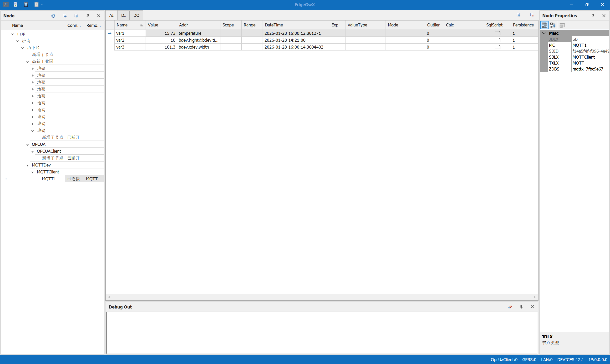Click the smartphone icon in title bar
Image resolution: width=610 pixels, height=364 pixels.
pos(26,5)
